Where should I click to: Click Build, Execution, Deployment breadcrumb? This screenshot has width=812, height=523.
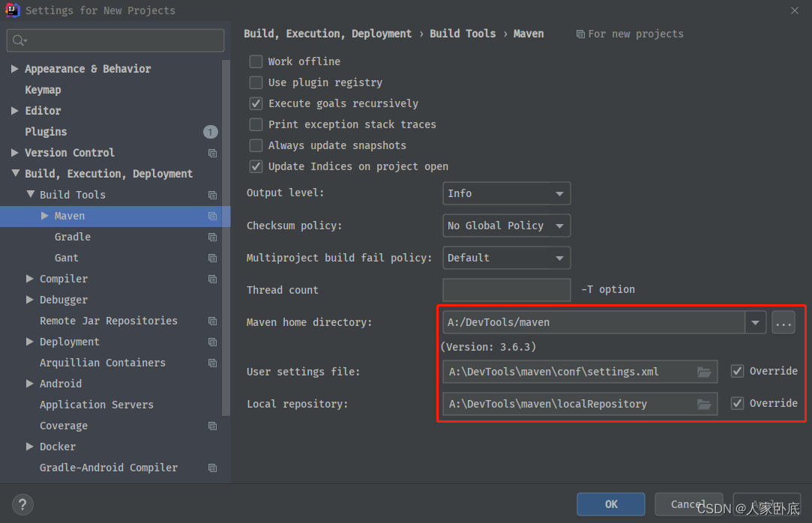click(x=328, y=34)
